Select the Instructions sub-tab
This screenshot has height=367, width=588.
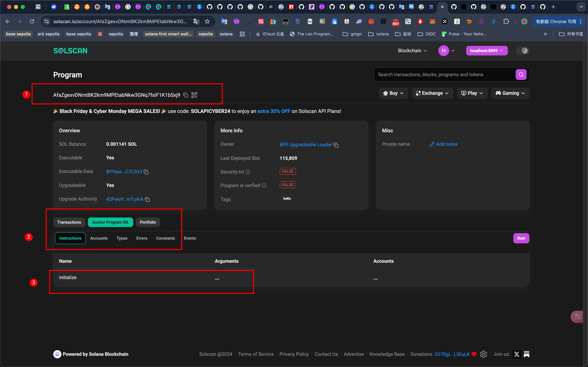[x=70, y=238]
